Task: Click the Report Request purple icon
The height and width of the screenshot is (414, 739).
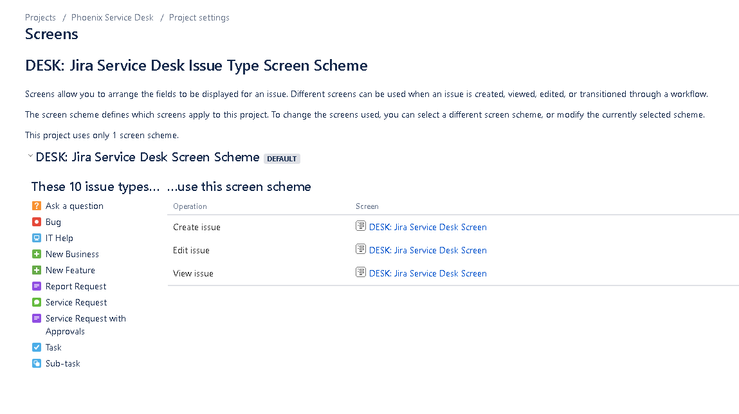Action: point(36,286)
